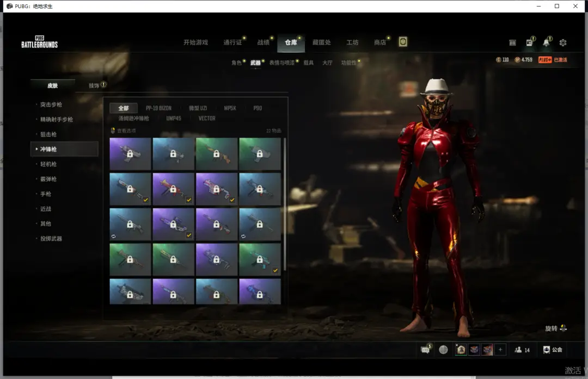588x379 pixels.
Task: Click the 旋转 rotate mouse icon
Action: pos(563,328)
